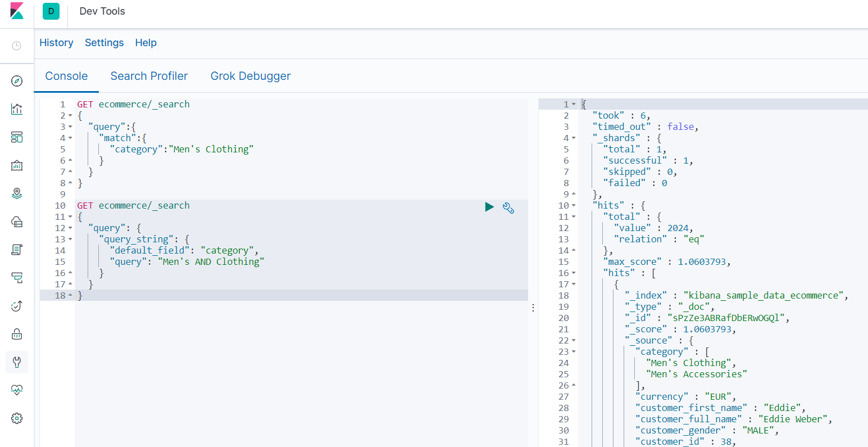Screen dimensions: 868x447
Task: Open Management gear icon
Action: (x=17, y=418)
